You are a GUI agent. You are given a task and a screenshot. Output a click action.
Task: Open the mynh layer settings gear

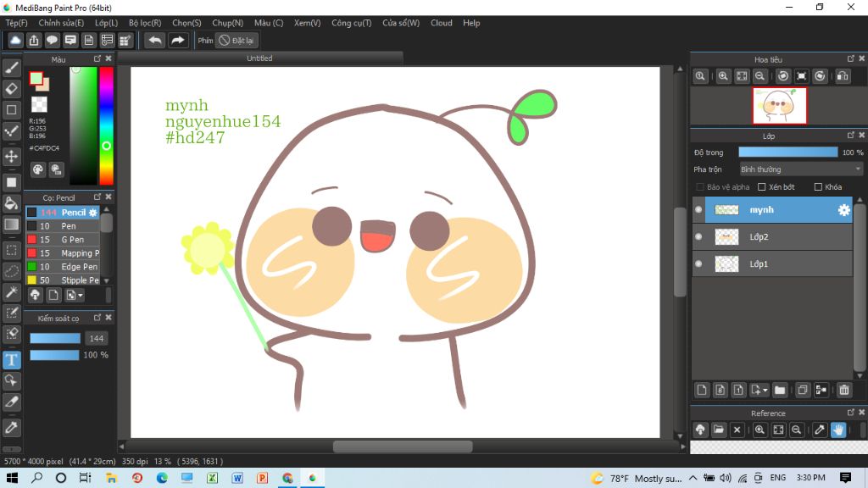[x=843, y=210]
